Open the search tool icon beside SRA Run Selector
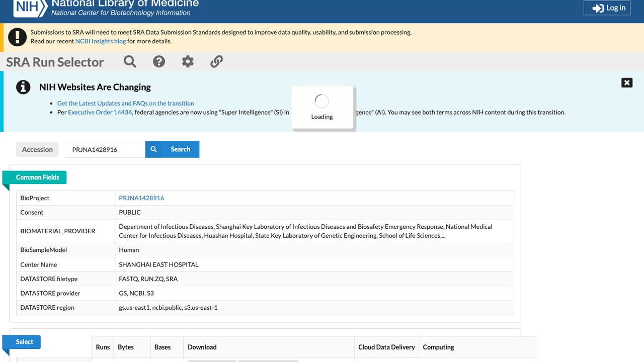644x362 pixels. (x=130, y=61)
